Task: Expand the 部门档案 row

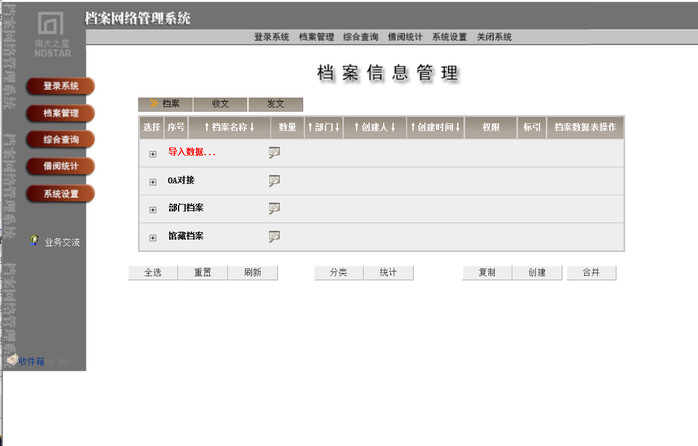Action: click(x=153, y=210)
